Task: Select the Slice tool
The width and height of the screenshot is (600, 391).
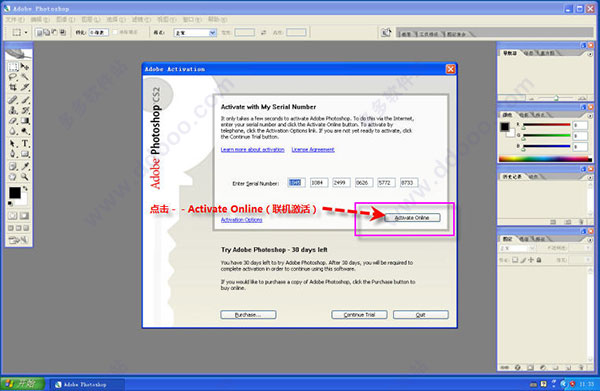Action: [x=25, y=87]
